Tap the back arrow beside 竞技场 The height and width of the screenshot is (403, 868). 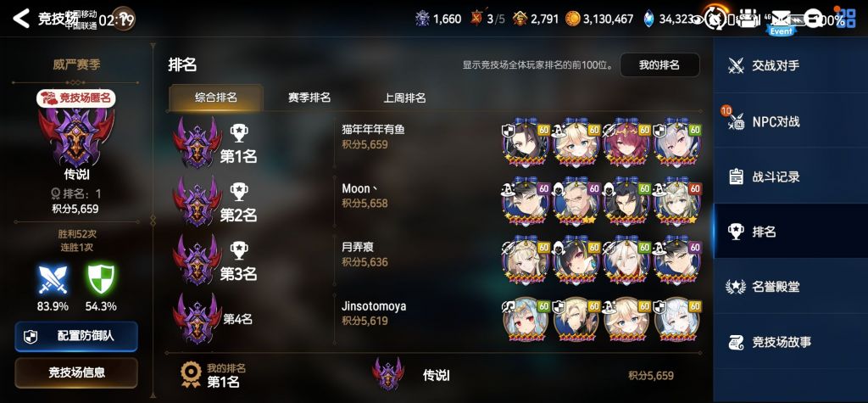[21, 19]
